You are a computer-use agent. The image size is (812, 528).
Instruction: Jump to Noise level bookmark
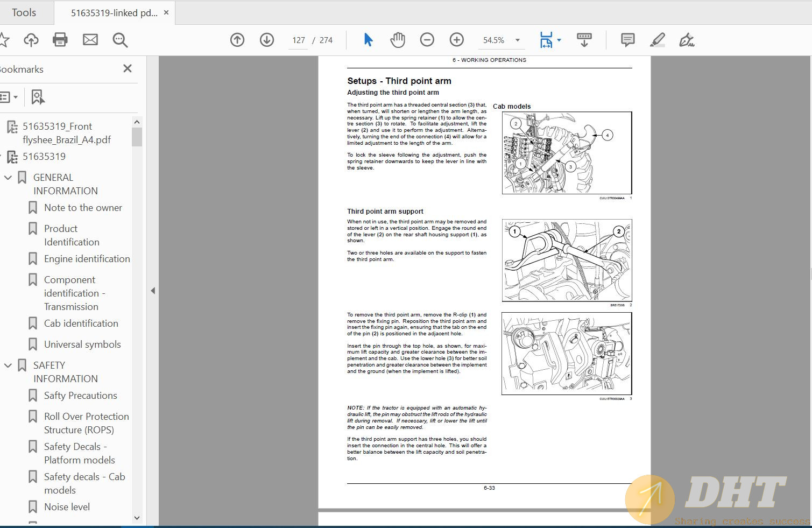pyautogui.click(x=67, y=507)
